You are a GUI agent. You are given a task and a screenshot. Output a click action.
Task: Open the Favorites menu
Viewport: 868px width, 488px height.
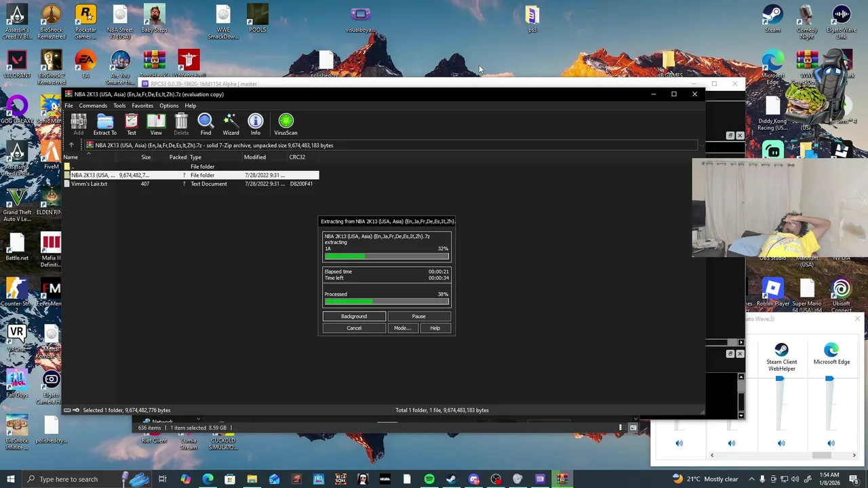(142, 106)
